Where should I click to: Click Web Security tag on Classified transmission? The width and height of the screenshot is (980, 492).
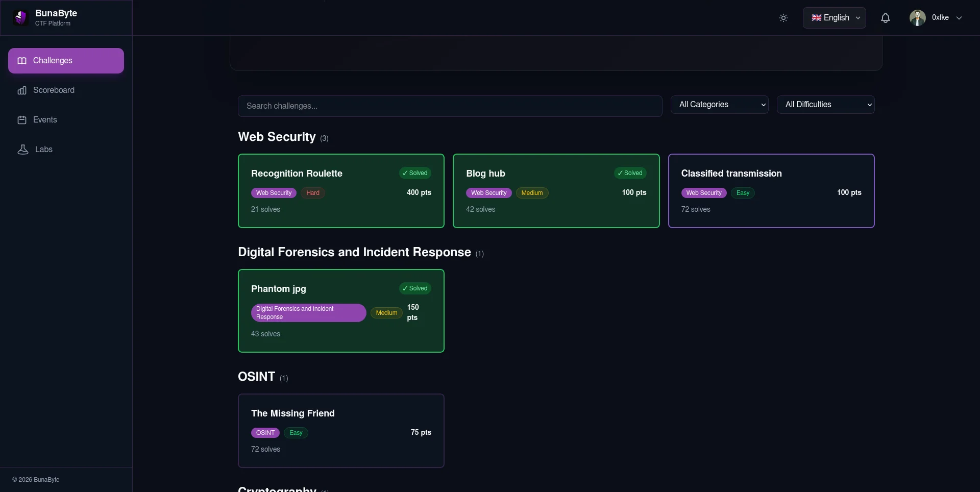(x=704, y=193)
